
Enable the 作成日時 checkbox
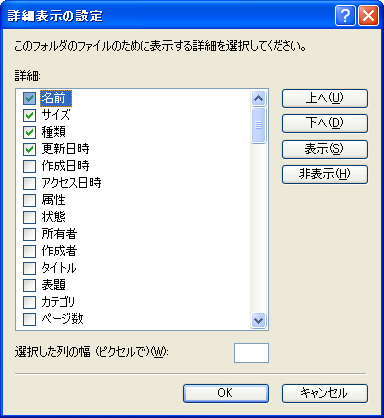point(29,166)
